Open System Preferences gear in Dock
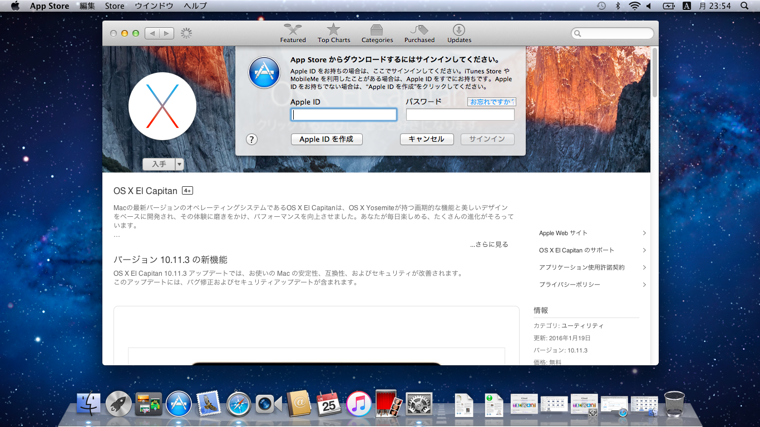760x427 pixels. 419,404
